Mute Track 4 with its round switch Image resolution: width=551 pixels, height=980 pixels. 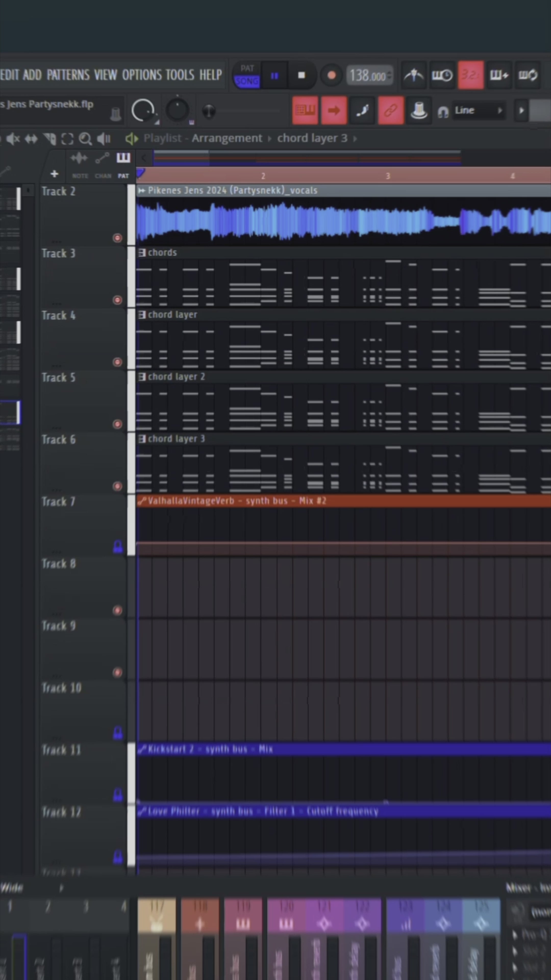[x=118, y=362]
